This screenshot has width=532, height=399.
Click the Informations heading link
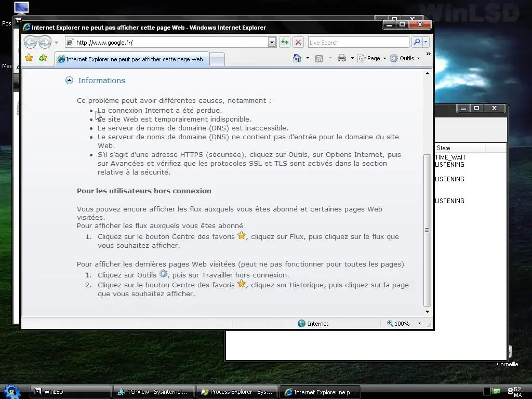(101, 81)
